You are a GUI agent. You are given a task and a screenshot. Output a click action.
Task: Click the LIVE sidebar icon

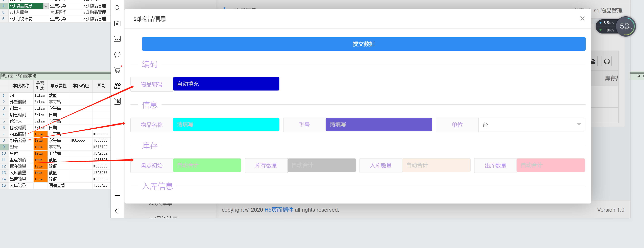117,39
